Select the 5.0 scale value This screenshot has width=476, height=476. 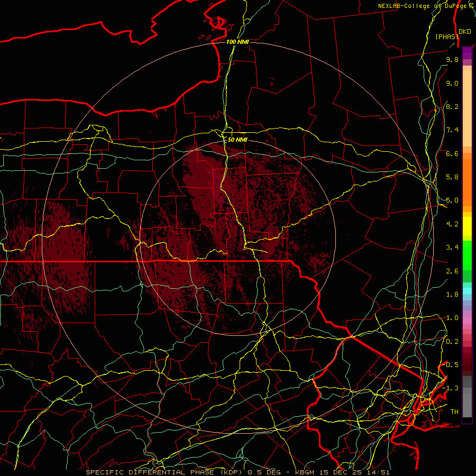tap(452, 200)
